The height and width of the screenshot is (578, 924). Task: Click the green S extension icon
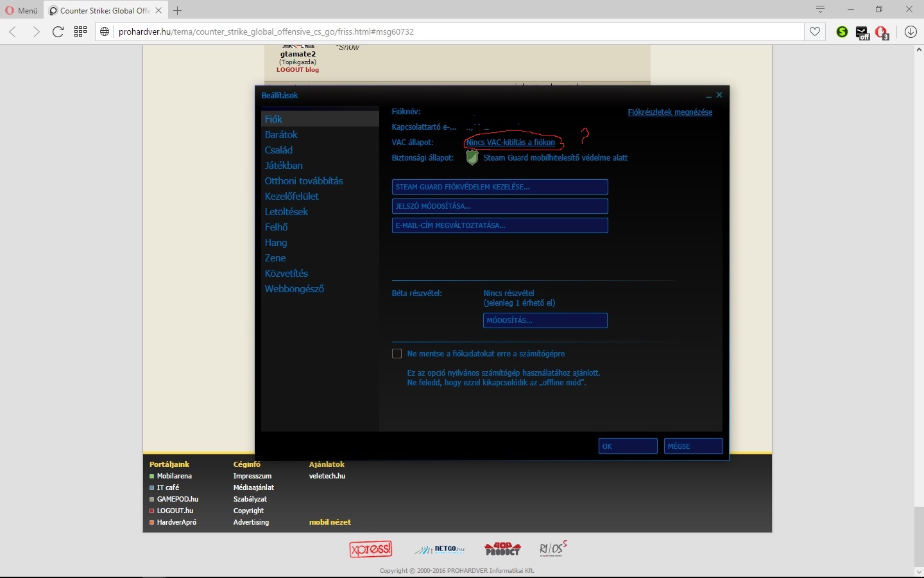tap(843, 31)
